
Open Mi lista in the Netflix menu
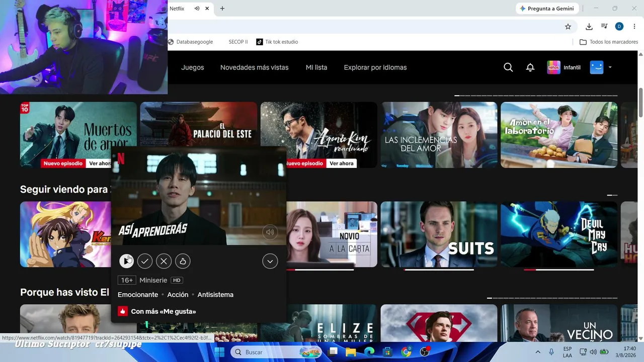[x=316, y=67]
